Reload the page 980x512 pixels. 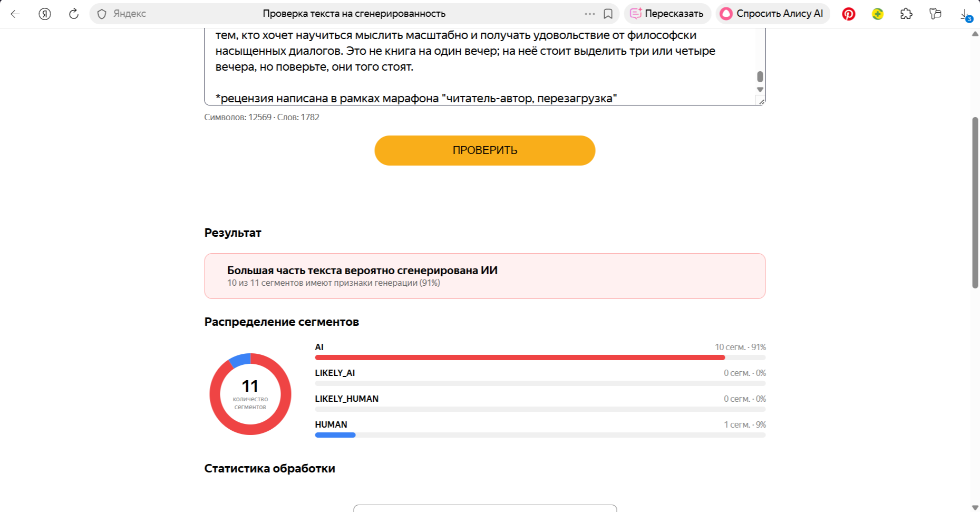click(x=74, y=14)
